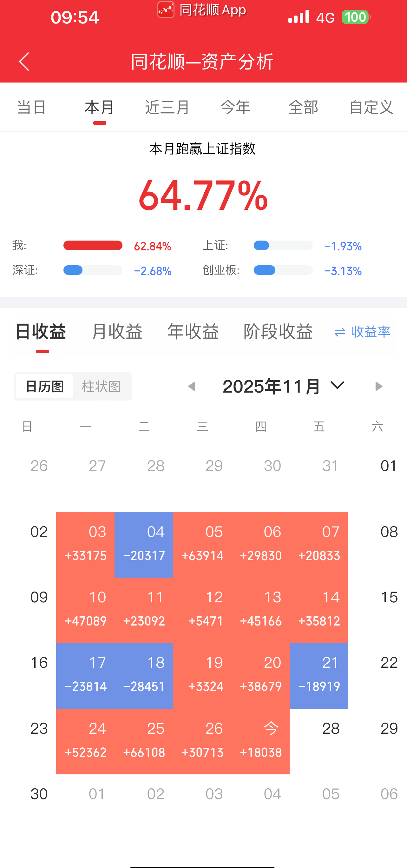Select day 20 with +38679

(260, 676)
